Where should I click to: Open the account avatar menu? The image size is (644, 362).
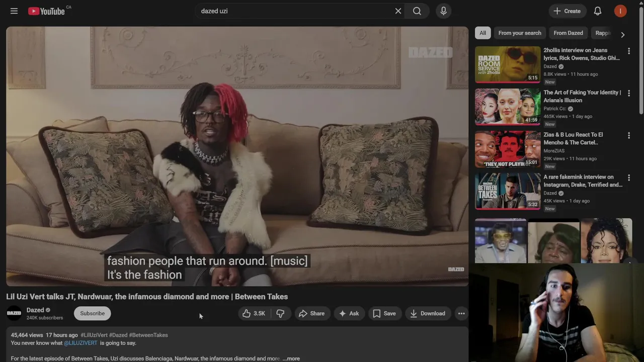[x=620, y=11]
